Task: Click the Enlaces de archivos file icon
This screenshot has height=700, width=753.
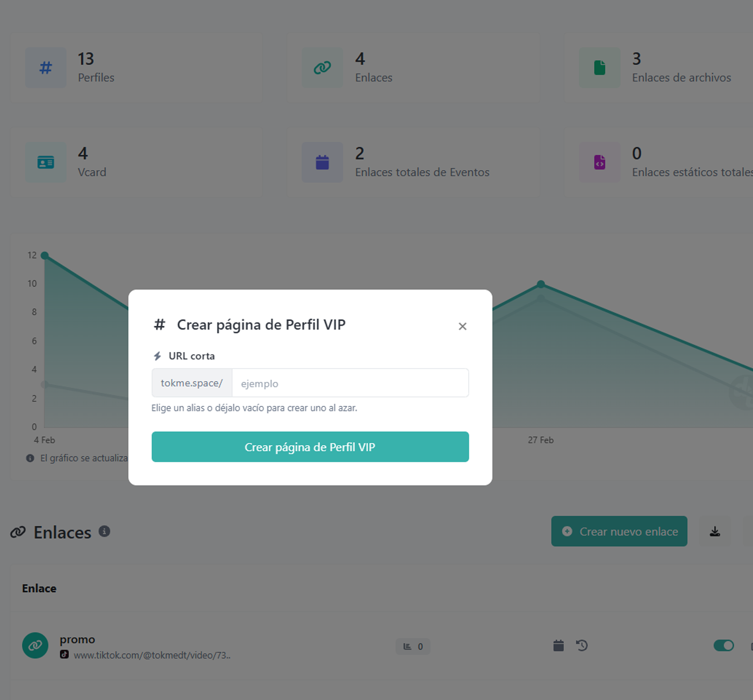Action: pos(599,68)
